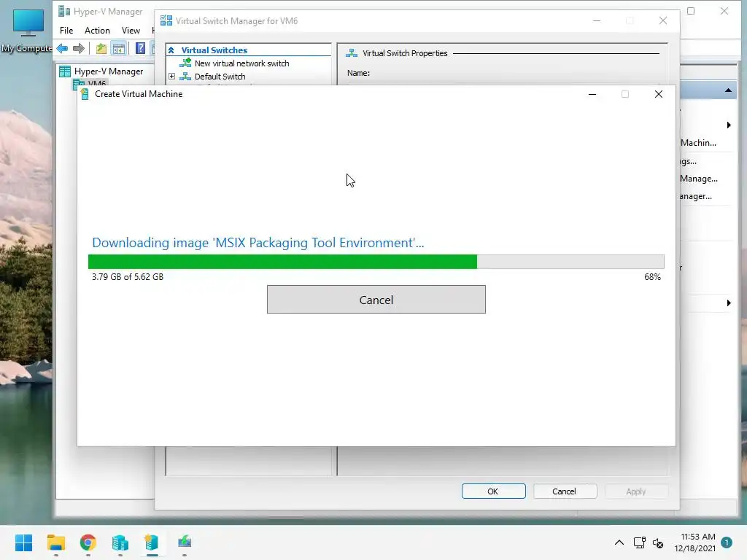Show hidden system tray icons chevron

(x=619, y=542)
